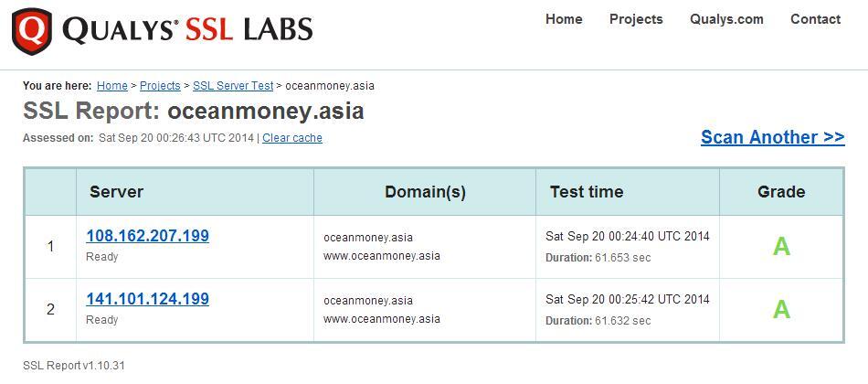
Task: Click the Scan Another link
Action: [772, 137]
